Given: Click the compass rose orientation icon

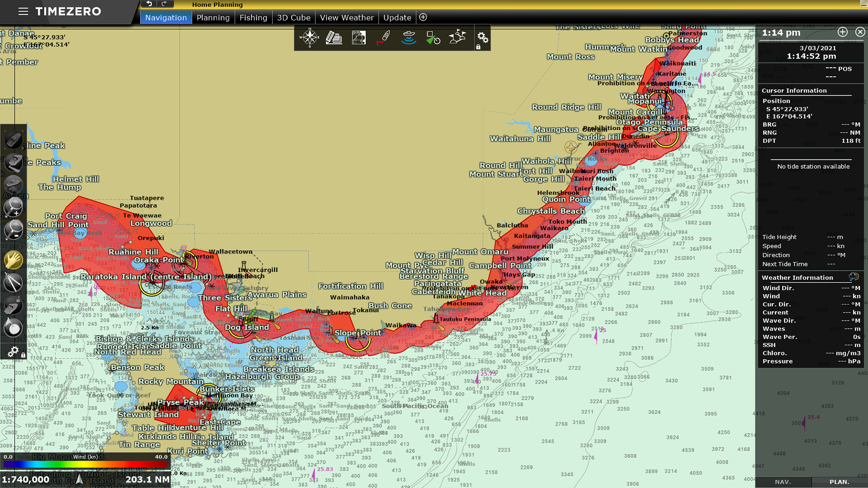Looking at the screenshot, I should (309, 38).
